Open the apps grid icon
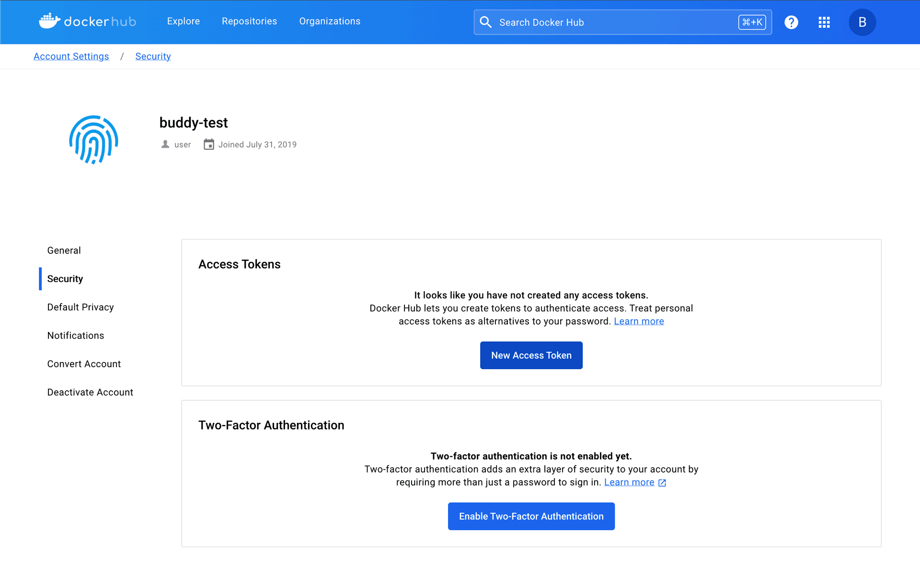920x588 pixels. (824, 22)
